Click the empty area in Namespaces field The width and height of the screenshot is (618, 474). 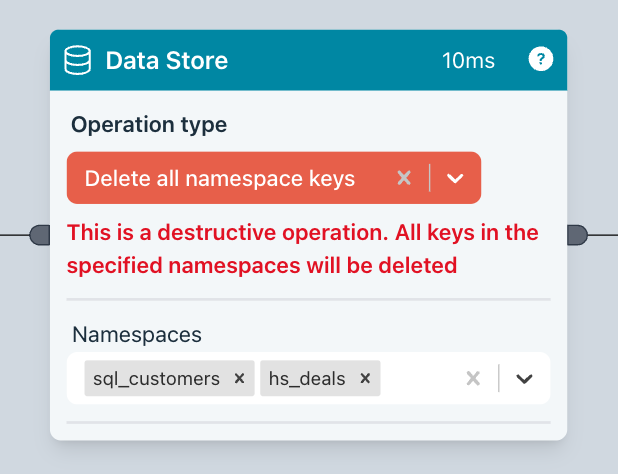coord(420,379)
